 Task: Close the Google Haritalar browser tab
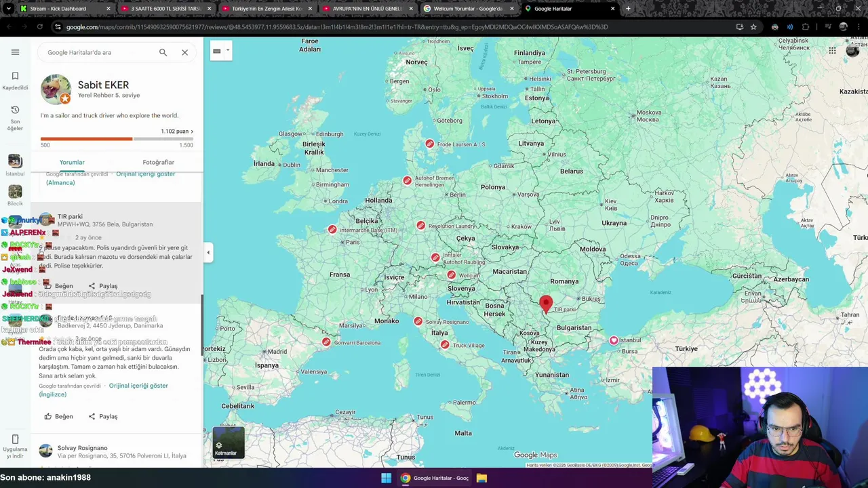coord(613,9)
